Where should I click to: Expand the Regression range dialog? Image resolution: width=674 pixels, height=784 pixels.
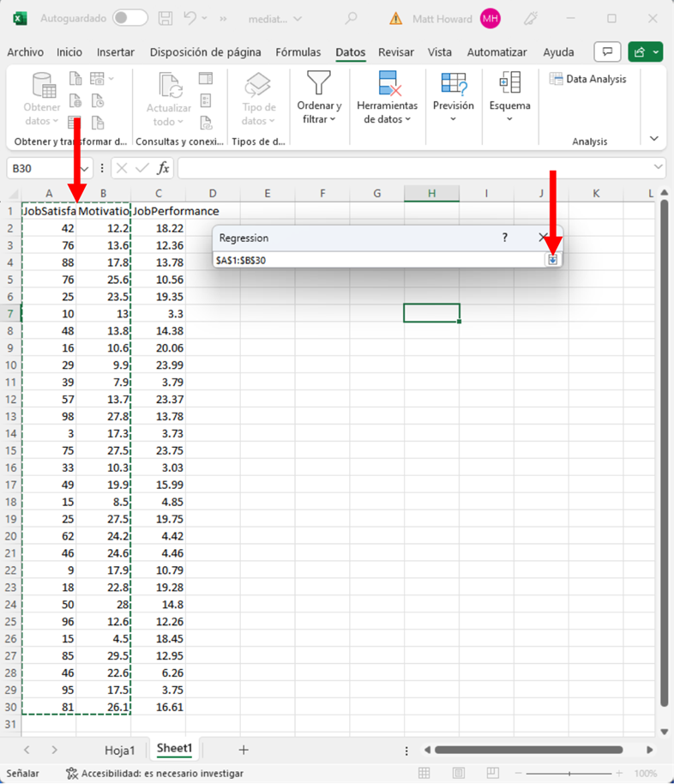(553, 259)
